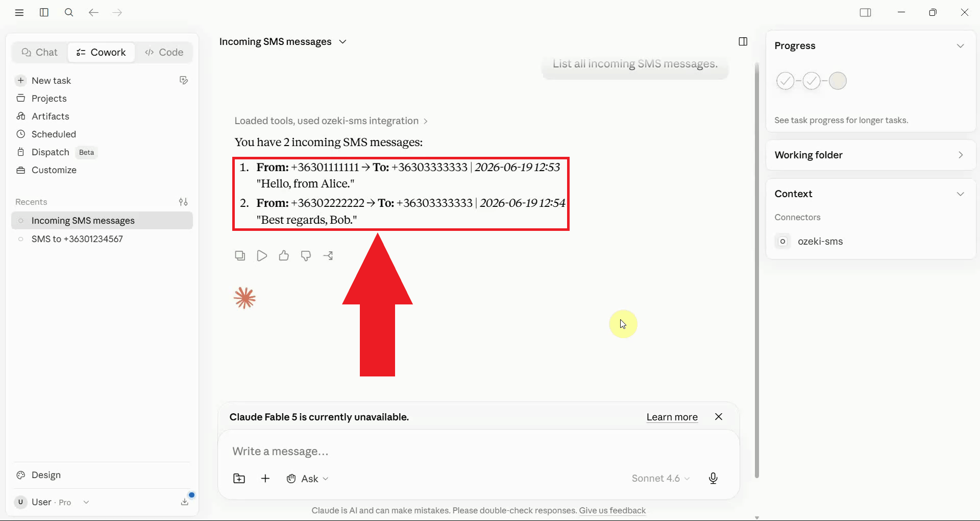Dismiss the unavailable notice with X
Image resolution: width=980 pixels, height=521 pixels.
tap(719, 417)
